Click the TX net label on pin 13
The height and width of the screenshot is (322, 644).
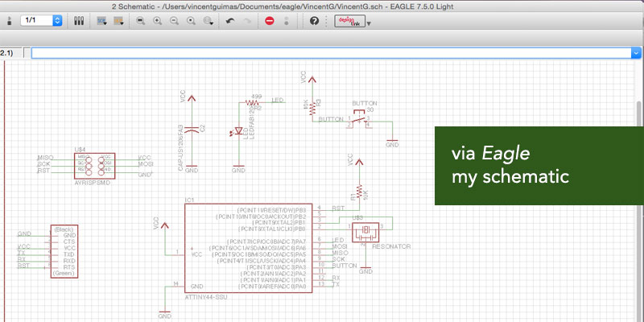pos(336,284)
